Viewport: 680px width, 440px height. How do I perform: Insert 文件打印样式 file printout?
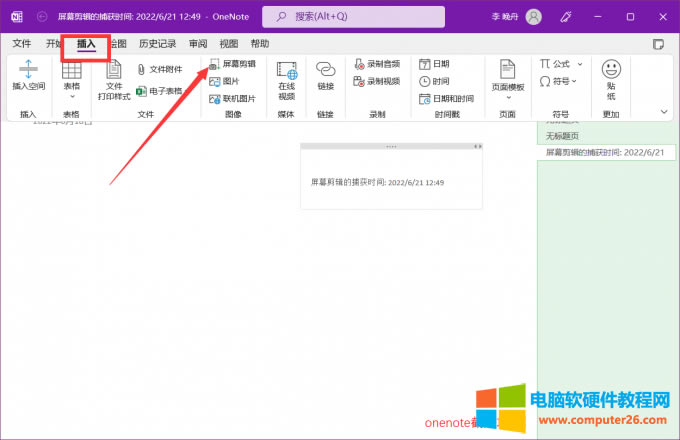coord(114,79)
